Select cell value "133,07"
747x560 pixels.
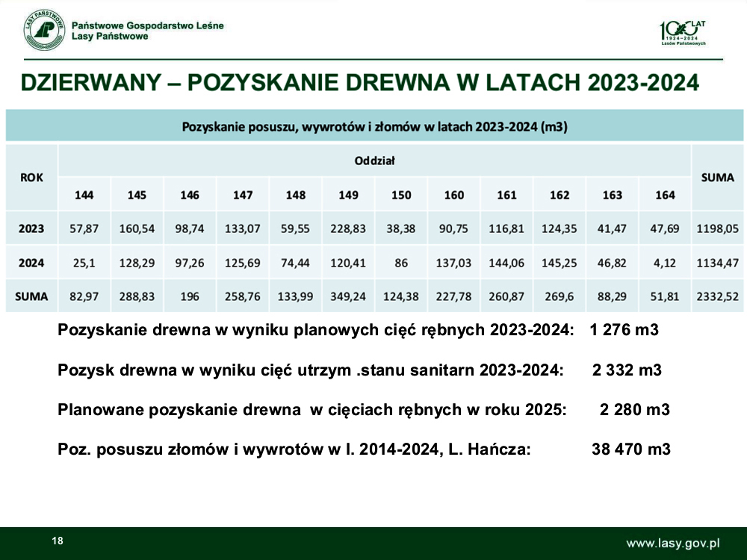coord(243,229)
